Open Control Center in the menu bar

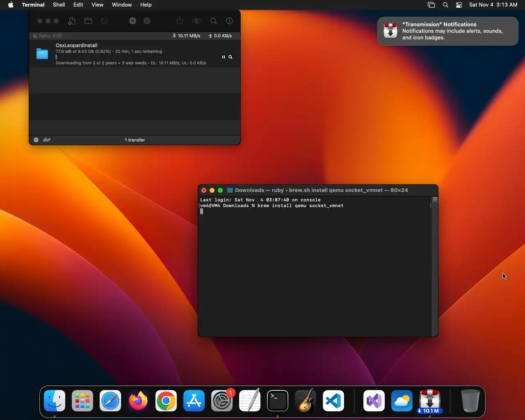pos(459,5)
